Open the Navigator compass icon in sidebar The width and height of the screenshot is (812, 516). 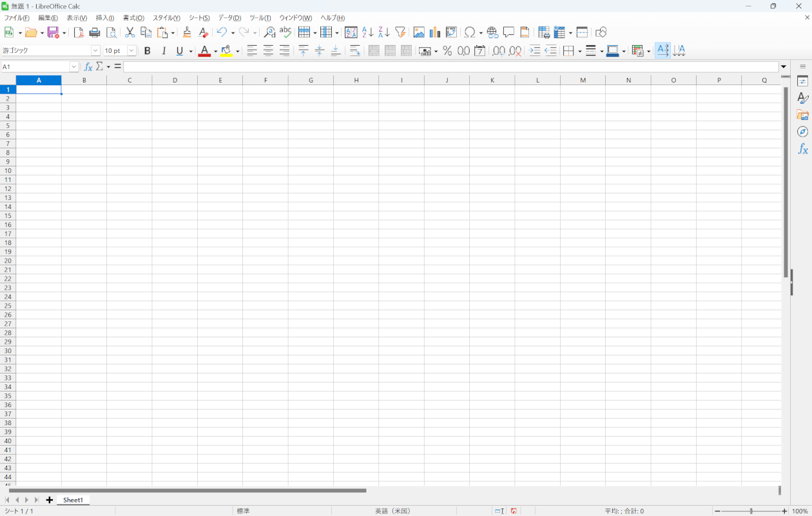tap(802, 132)
